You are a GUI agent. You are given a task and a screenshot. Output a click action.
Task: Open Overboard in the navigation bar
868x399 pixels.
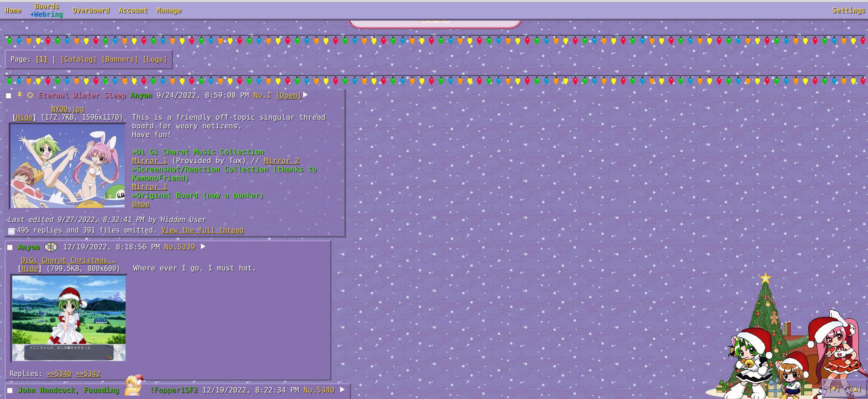point(91,11)
